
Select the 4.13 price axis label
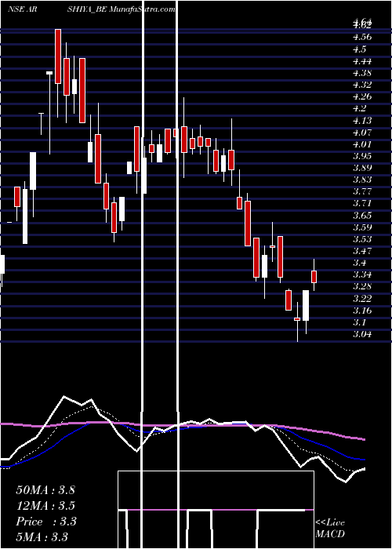pyautogui.click(x=362, y=121)
